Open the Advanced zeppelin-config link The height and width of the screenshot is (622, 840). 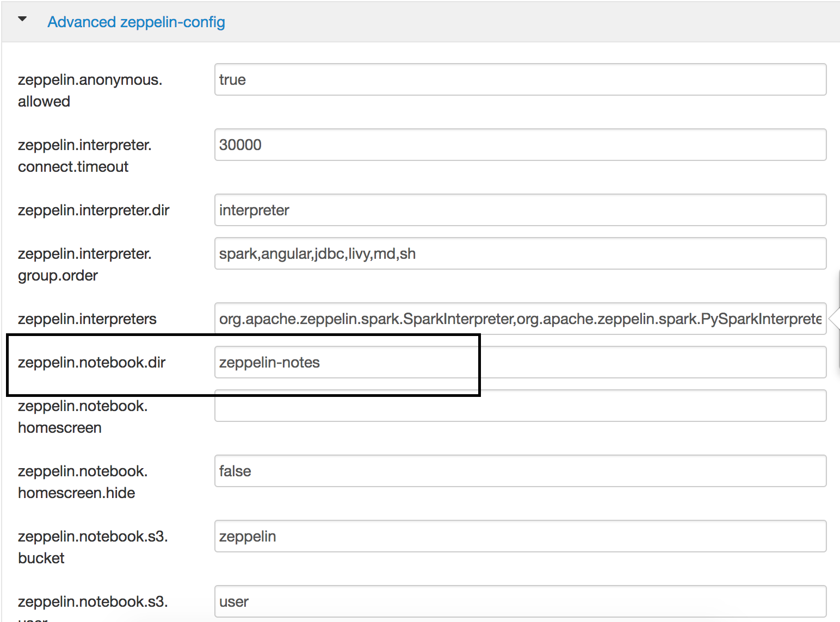coord(136,22)
